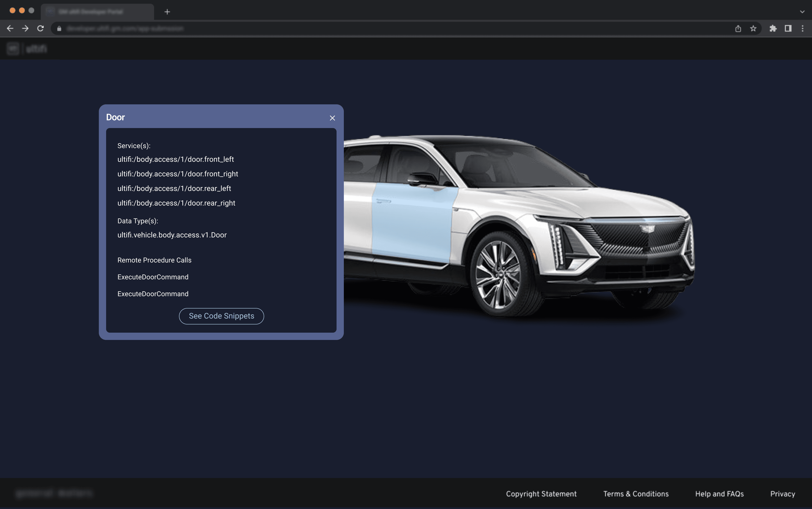Reload the page with refresh icon
Viewport: 812px width, 509px height.
40,29
